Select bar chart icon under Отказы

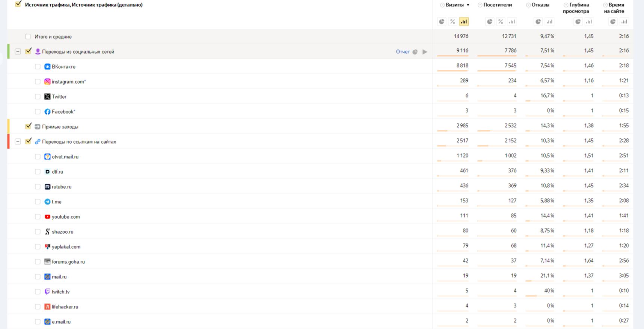coord(549,22)
